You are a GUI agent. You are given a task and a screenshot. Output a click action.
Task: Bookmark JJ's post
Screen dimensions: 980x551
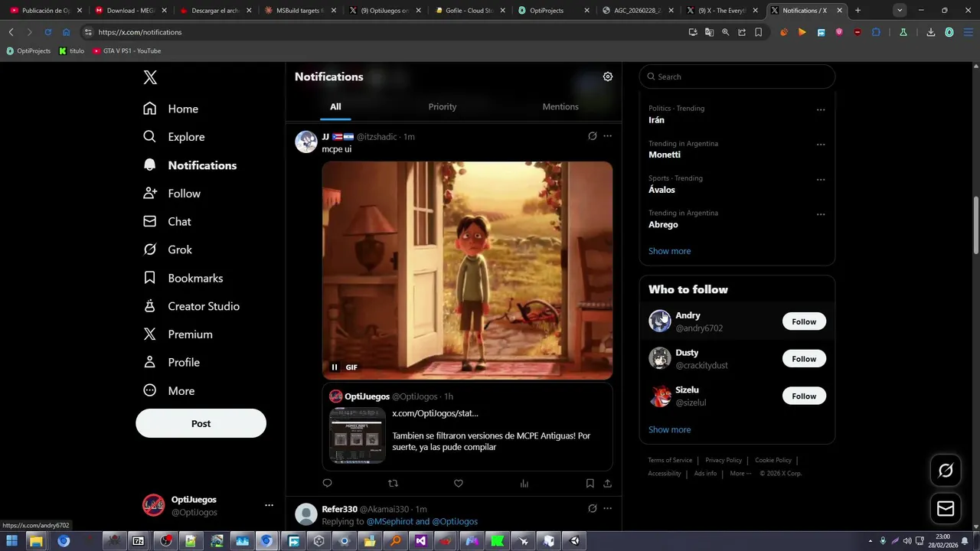590,484
